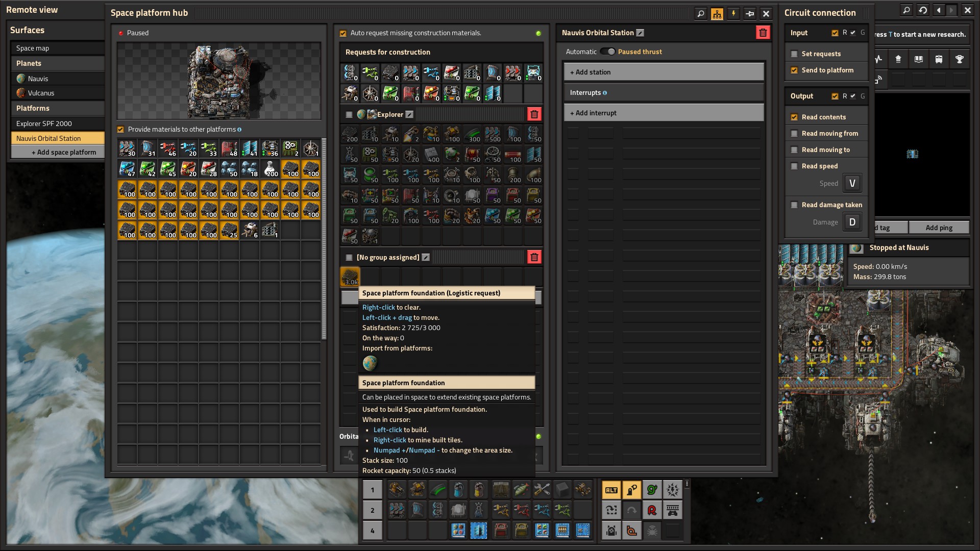
Task: Open Space map in the Surfaces list
Action: click(x=58, y=48)
